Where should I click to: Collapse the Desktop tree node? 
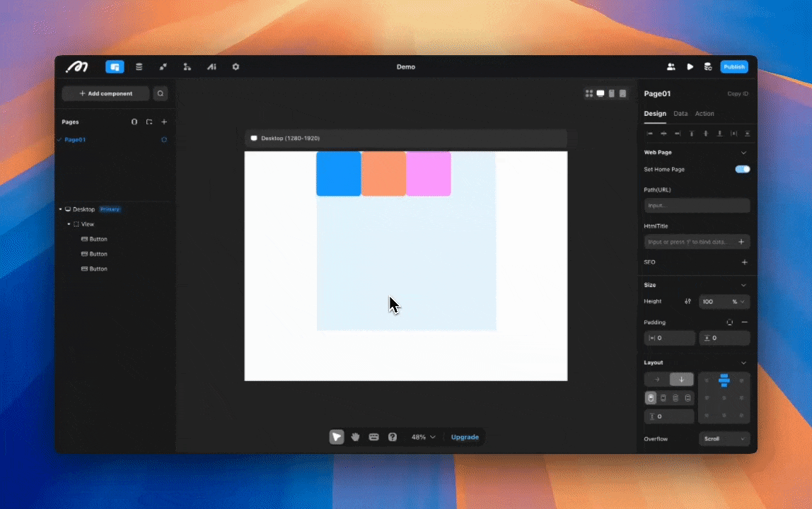pos(61,209)
